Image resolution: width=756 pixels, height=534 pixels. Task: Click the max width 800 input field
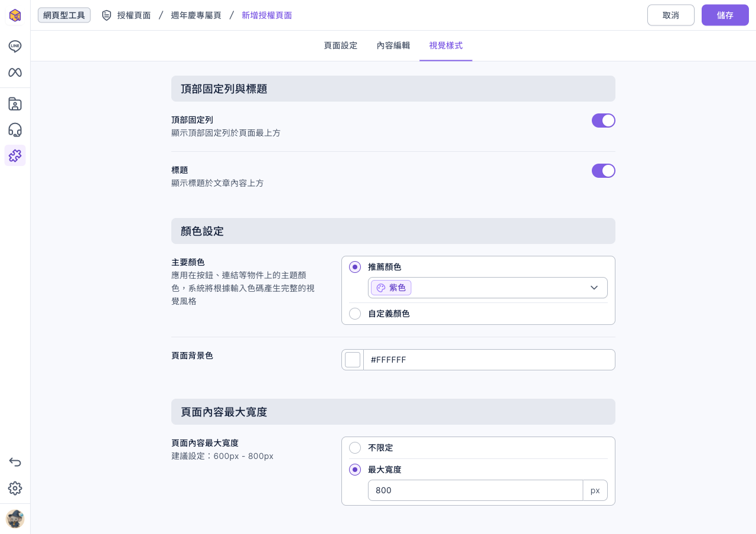475,490
